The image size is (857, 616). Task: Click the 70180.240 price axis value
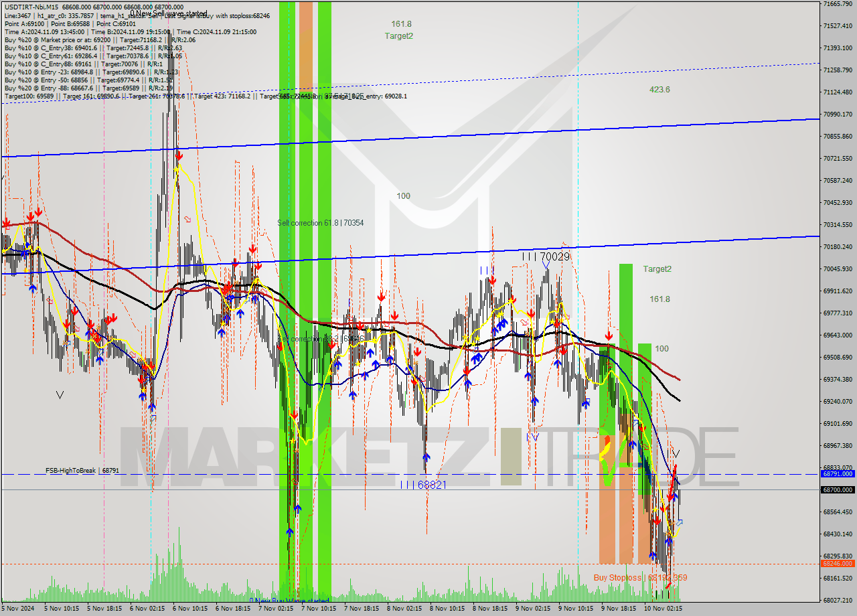point(838,246)
